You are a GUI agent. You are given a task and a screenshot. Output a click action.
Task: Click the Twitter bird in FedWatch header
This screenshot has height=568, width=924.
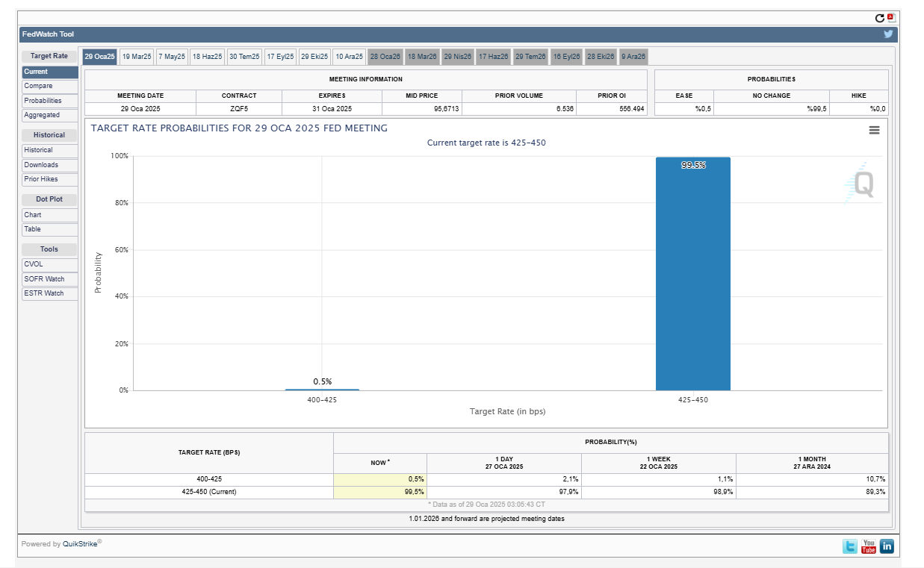pyautogui.click(x=888, y=34)
